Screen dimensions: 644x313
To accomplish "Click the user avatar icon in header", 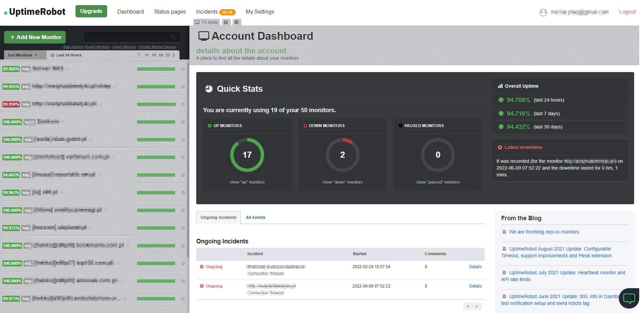I will coord(543,12).
